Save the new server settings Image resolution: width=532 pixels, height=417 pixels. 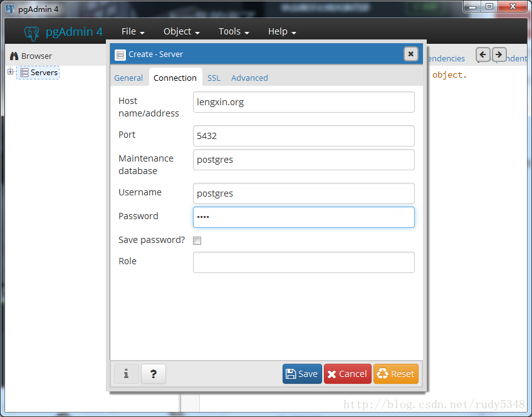[x=302, y=374]
